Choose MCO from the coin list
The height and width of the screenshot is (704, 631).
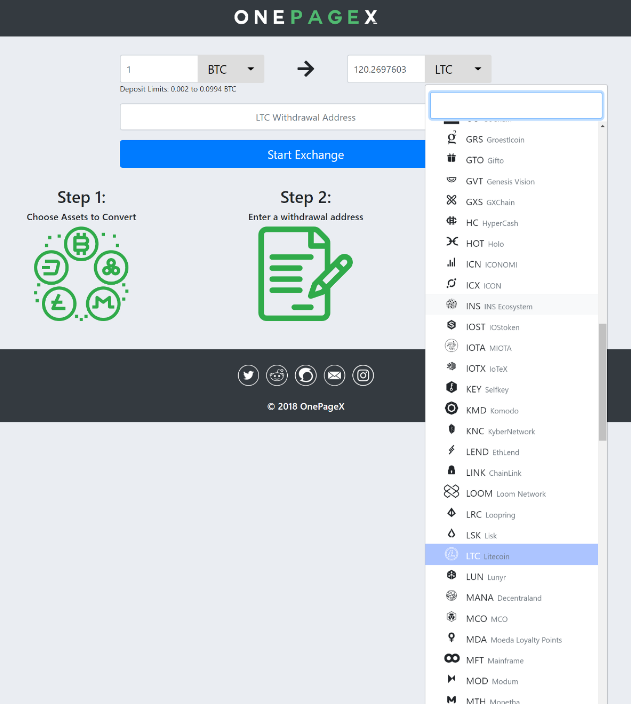click(512, 618)
